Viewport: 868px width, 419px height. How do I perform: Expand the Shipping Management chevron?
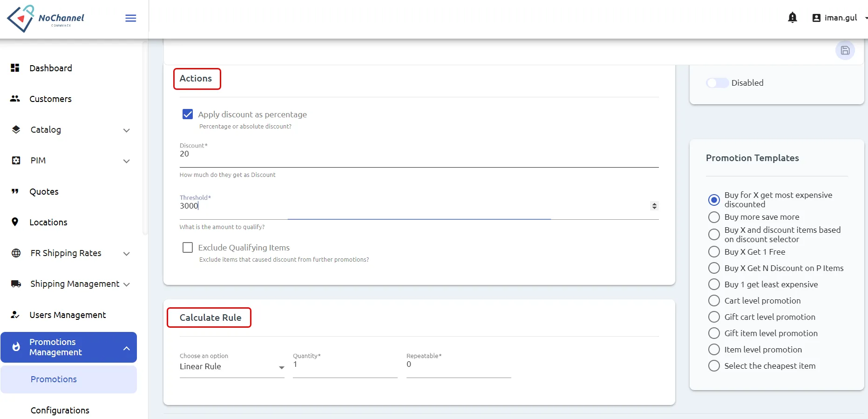[126, 284]
